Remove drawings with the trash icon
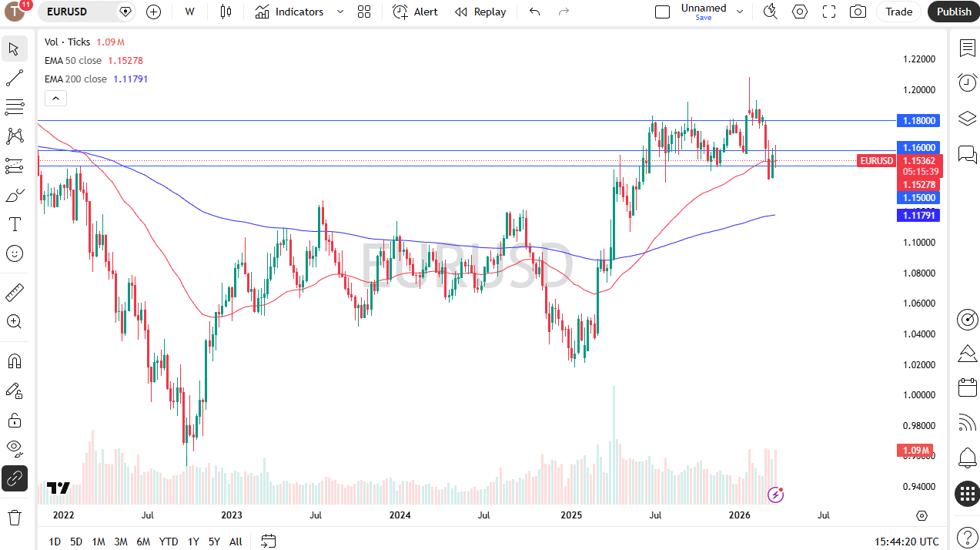The image size is (980, 550). click(14, 517)
